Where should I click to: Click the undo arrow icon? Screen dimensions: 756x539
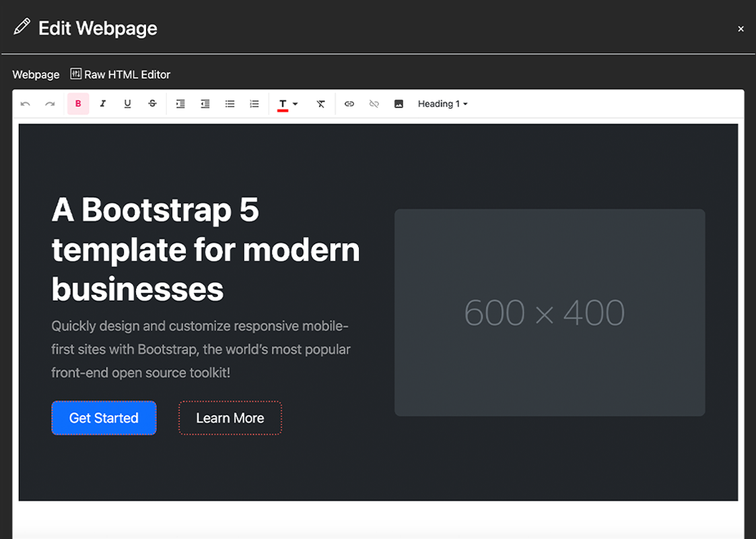point(26,104)
